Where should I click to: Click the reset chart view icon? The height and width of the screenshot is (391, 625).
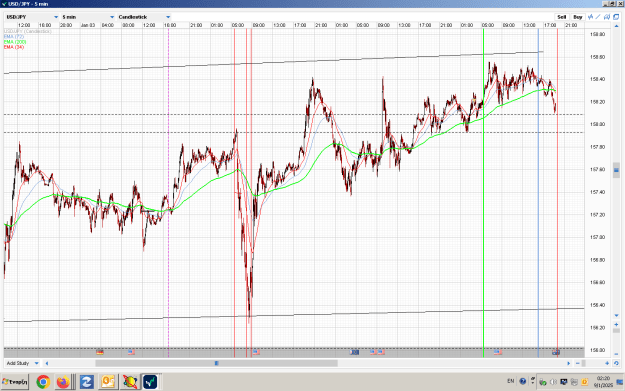616,363
